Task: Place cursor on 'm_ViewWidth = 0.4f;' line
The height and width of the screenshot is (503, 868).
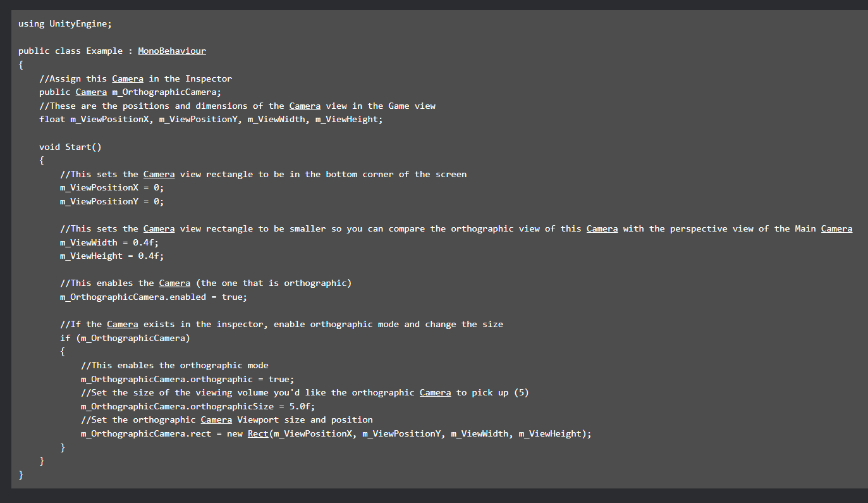Action: pos(112,242)
